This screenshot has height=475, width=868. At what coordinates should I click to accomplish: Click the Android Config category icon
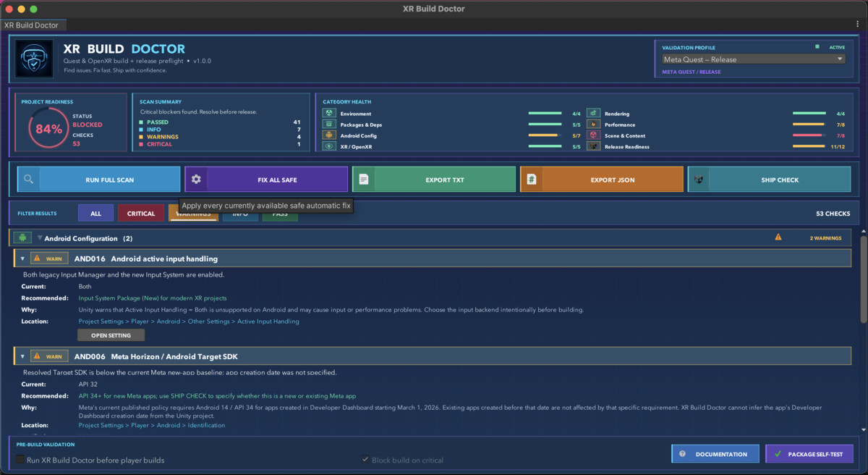[x=329, y=135]
